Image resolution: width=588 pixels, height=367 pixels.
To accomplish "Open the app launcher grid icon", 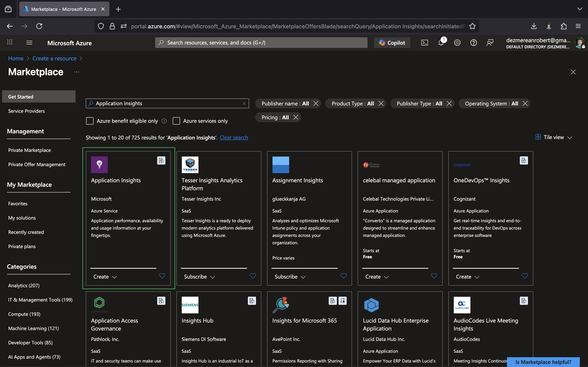I will [x=10, y=42].
